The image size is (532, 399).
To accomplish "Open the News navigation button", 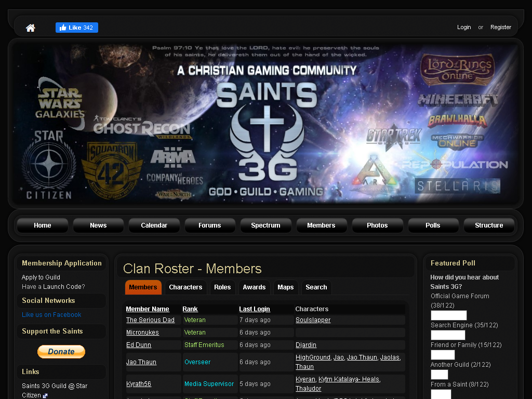I will point(98,225).
